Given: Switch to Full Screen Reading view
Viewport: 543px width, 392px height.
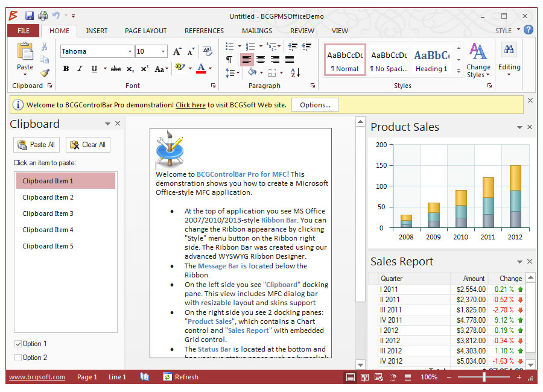Looking at the screenshot, I should (x=364, y=377).
